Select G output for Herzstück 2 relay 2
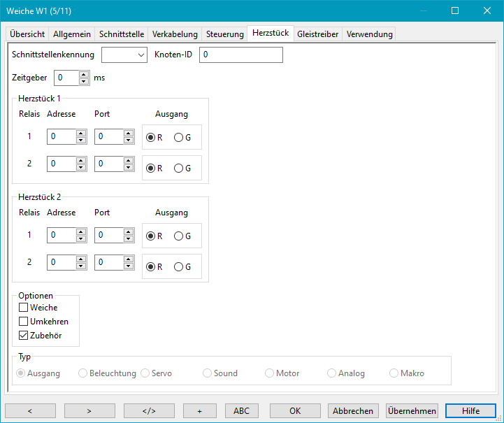 click(178, 266)
